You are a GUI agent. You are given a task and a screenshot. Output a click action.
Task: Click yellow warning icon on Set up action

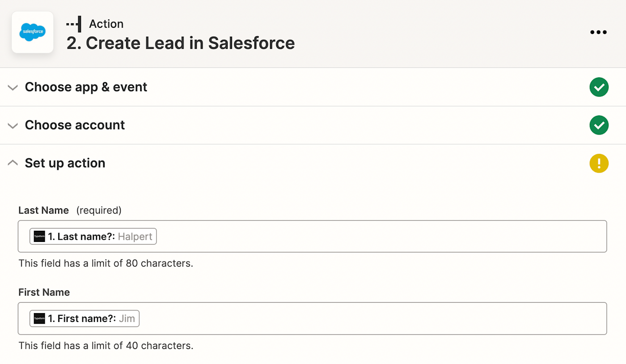599,163
